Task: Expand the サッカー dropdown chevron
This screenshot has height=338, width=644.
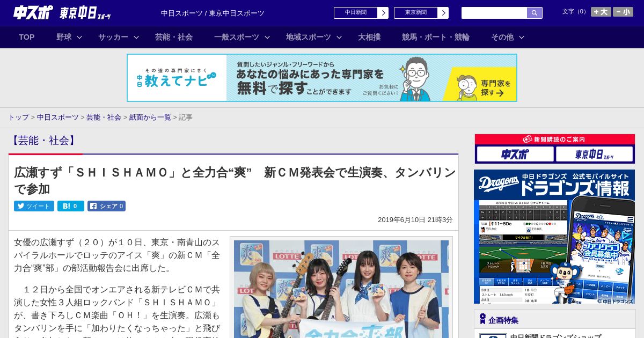Action: tap(136, 38)
